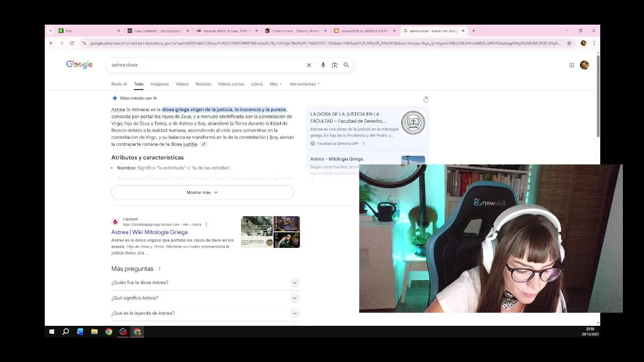This screenshot has height=362, width=644.
Task: Click site information icon in address bar
Action: click(85, 43)
